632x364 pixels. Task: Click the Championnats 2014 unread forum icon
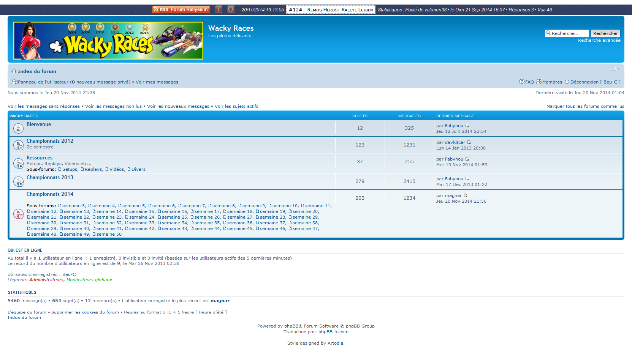click(x=18, y=214)
